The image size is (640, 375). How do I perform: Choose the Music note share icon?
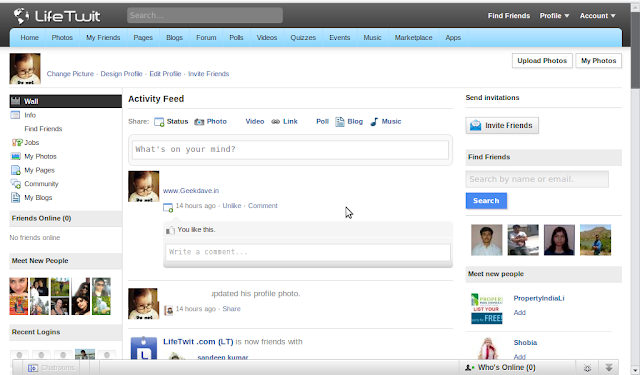tap(374, 122)
